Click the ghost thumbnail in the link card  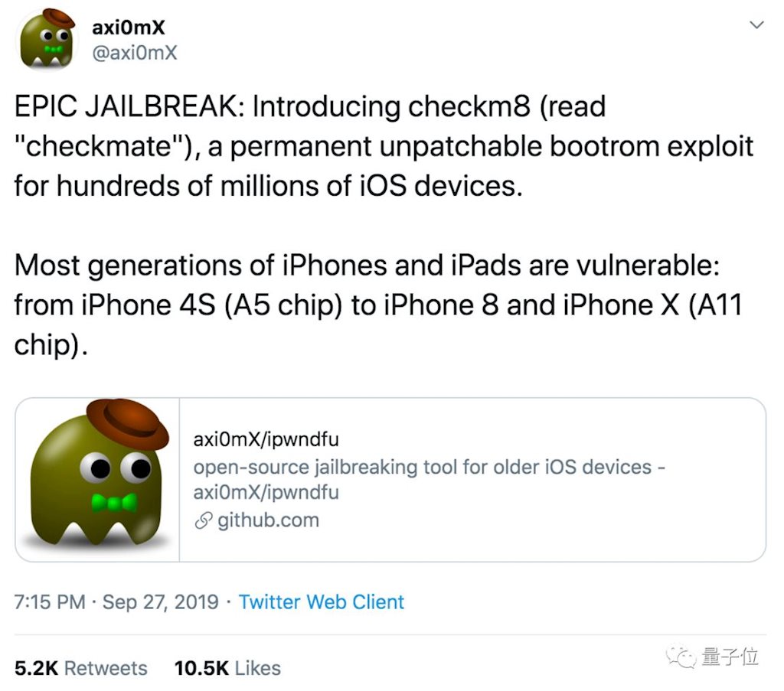tap(98, 480)
